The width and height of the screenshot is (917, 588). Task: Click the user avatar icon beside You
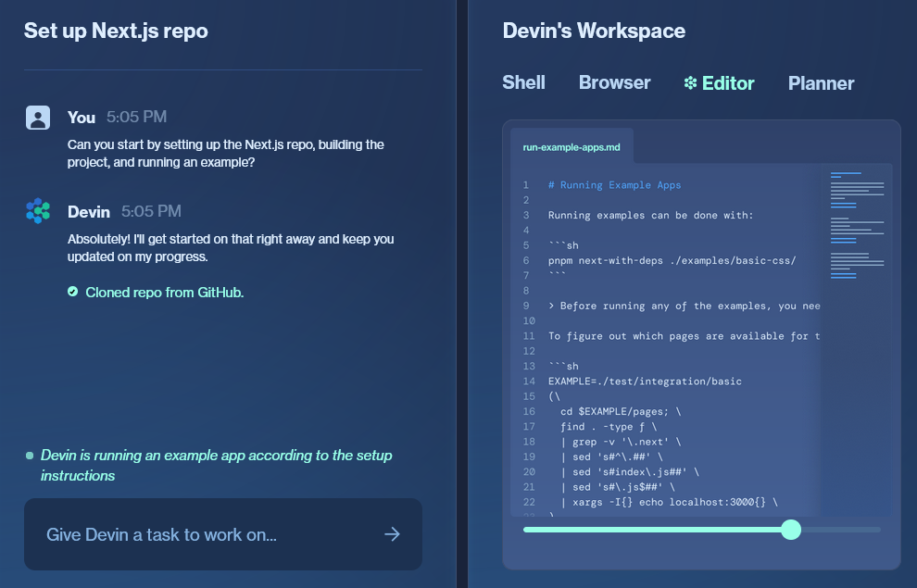pyautogui.click(x=38, y=118)
